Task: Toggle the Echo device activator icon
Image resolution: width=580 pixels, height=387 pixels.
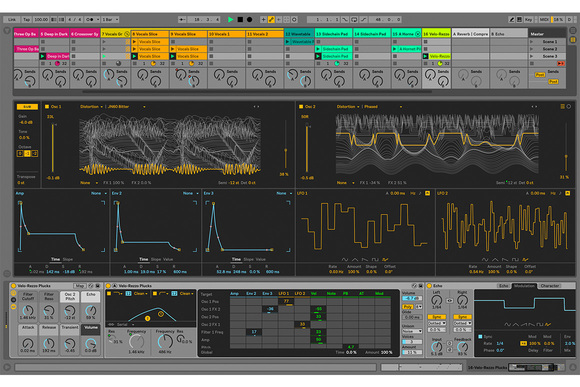Action: [x=429, y=286]
